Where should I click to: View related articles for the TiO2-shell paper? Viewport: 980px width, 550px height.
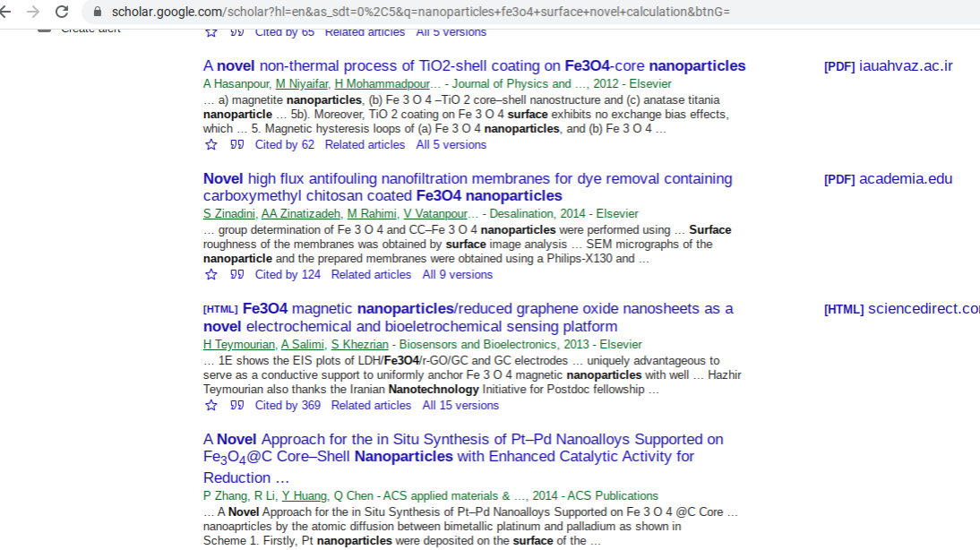pos(365,144)
